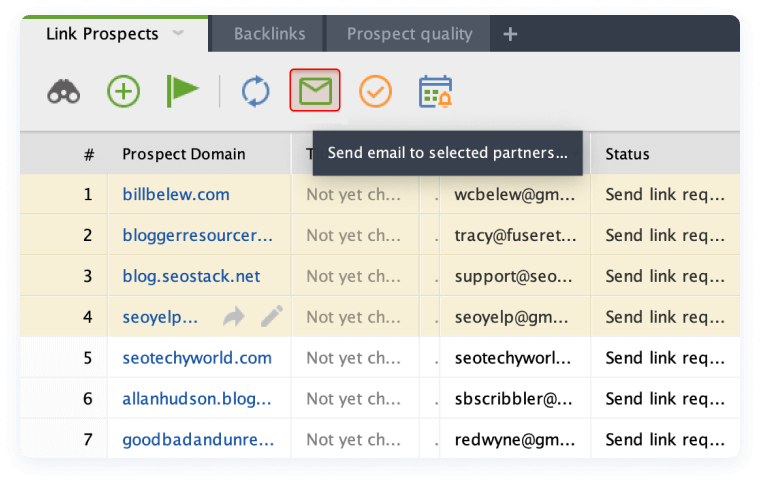Expand the Link Prospects tab dropdown arrow

pyautogui.click(x=178, y=33)
